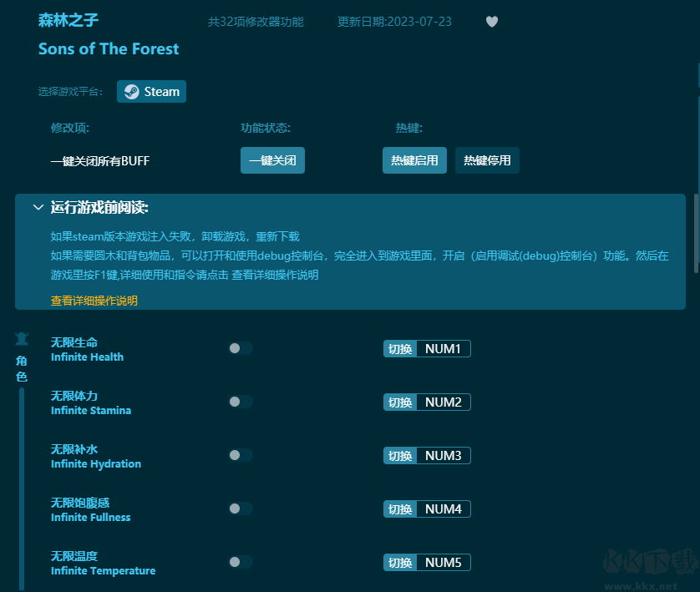
Task: Click the heart favorite icon
Action: click(491, 22)
